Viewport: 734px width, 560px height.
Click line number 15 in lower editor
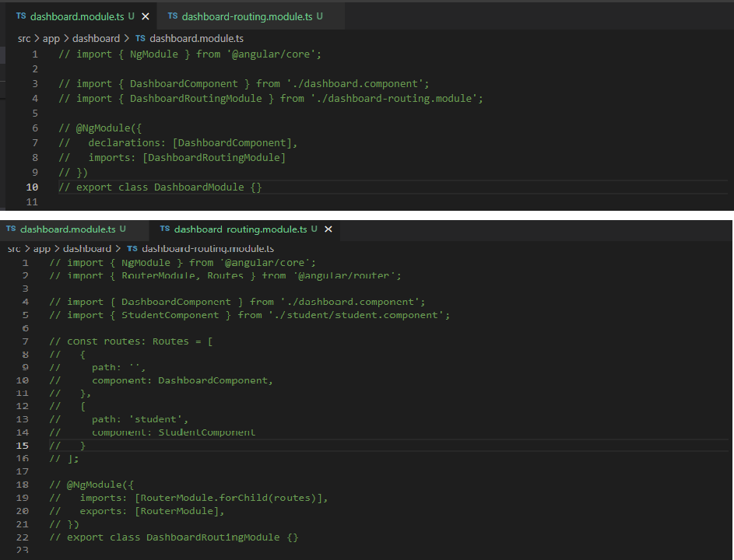pos(23,446)
